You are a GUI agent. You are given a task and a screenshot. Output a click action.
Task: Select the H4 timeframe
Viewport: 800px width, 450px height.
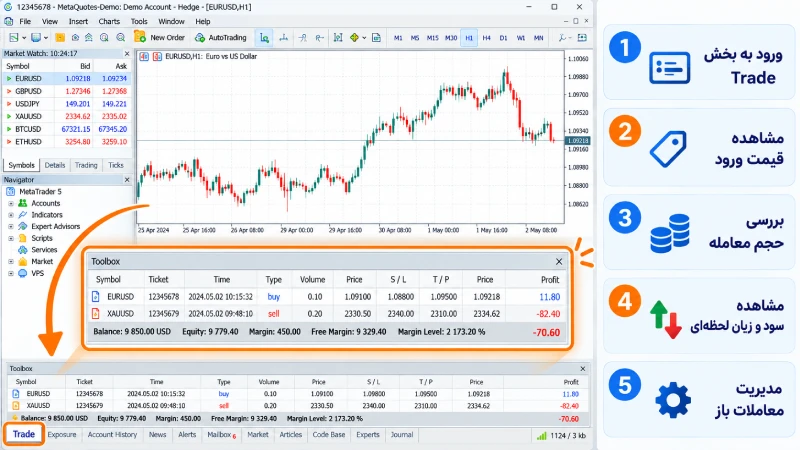(x=486, y=38)
